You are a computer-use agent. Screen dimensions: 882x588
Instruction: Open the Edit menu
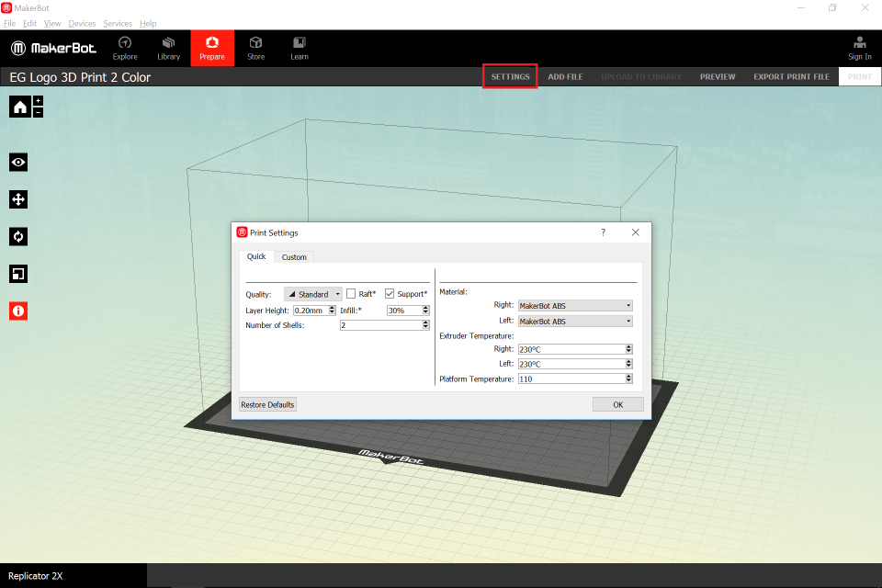(29, 24)
